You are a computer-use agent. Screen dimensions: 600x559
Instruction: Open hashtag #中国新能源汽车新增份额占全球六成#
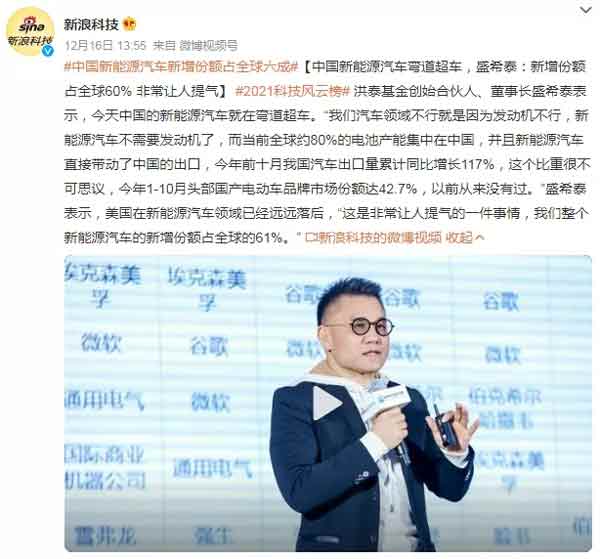coord(181,67)
